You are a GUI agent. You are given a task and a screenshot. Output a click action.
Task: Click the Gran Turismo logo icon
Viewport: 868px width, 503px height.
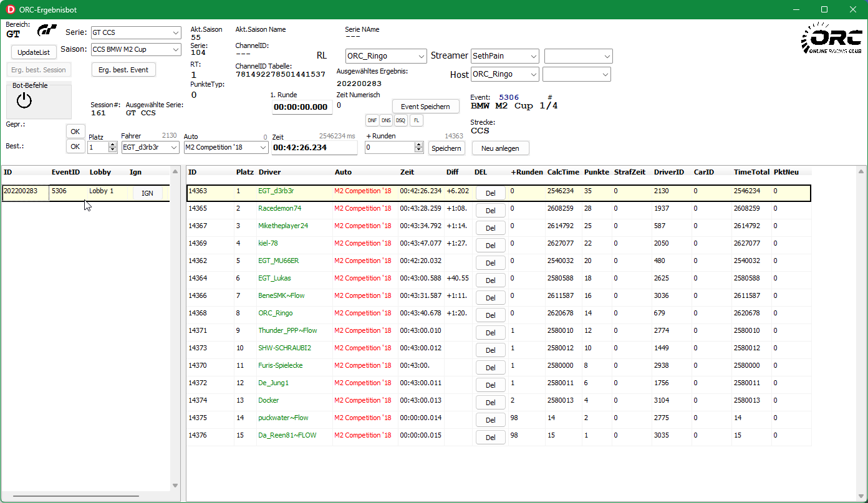click(47, 31)
